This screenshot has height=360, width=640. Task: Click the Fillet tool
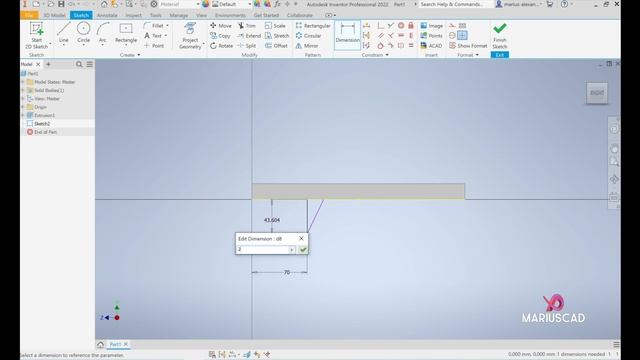[x=155, y=26]
